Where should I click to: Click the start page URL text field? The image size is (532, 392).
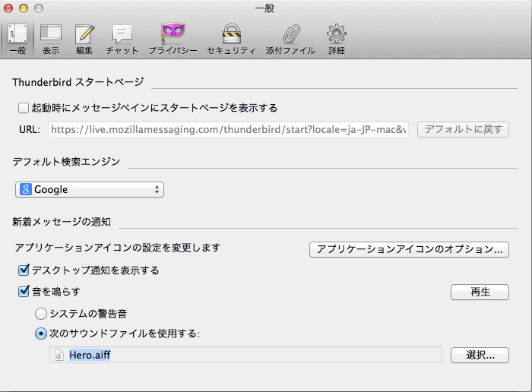pyautogui.click(x=229, y=129)
